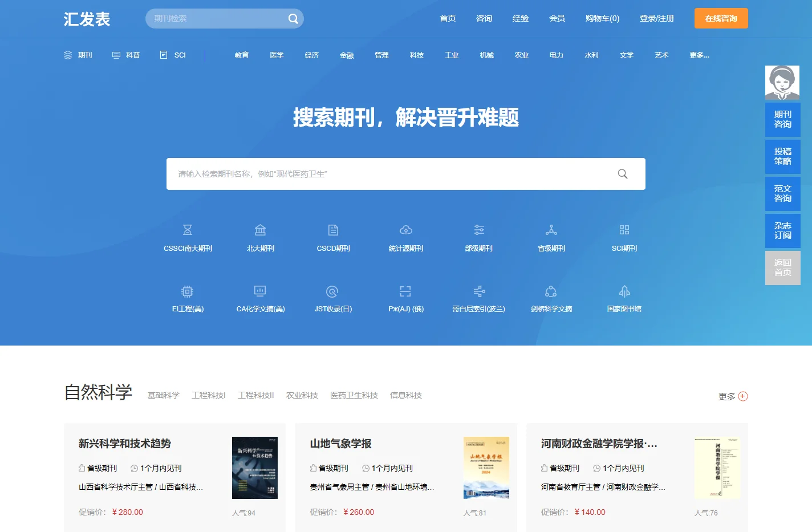Click the ¥260.00 promo price
This screenshot has height=532, width=812.
pos(359,512)
